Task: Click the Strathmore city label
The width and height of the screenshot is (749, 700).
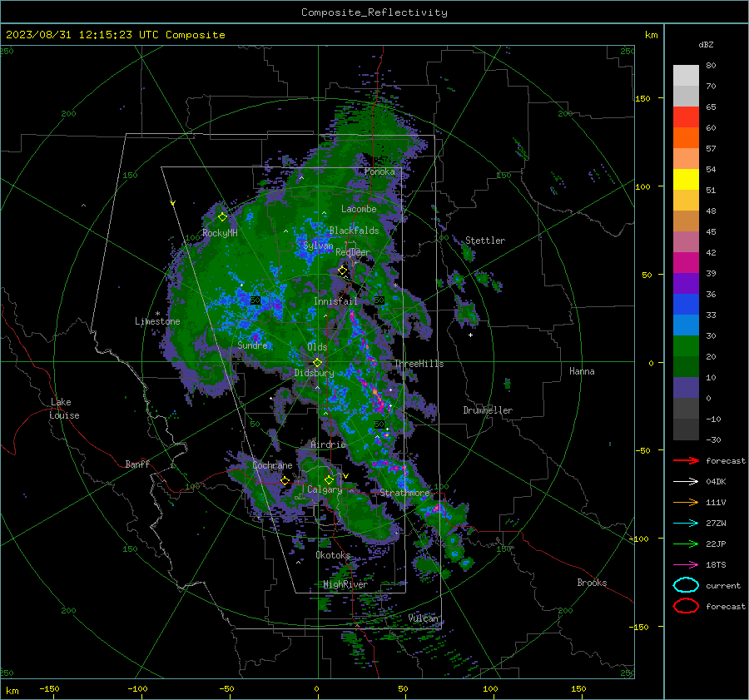Action: (x=404, y=493)
